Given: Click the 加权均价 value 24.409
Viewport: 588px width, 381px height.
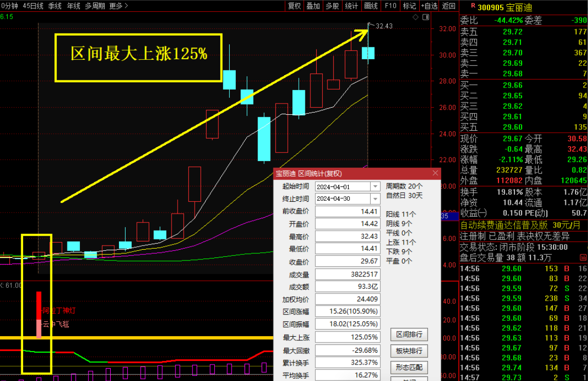Looking at the screenshot, I should [348, 299].
